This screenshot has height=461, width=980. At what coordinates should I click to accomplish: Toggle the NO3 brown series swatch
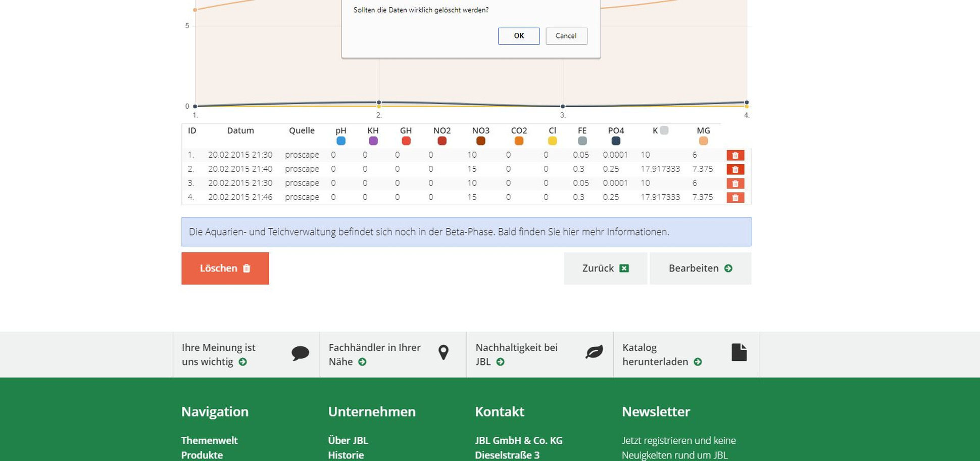[x=481, y=141]
